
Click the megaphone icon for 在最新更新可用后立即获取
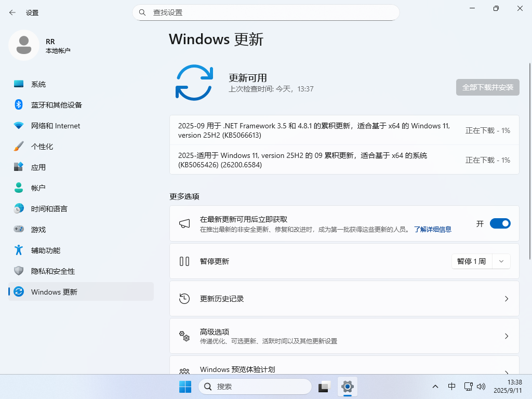tap(184, 223)
